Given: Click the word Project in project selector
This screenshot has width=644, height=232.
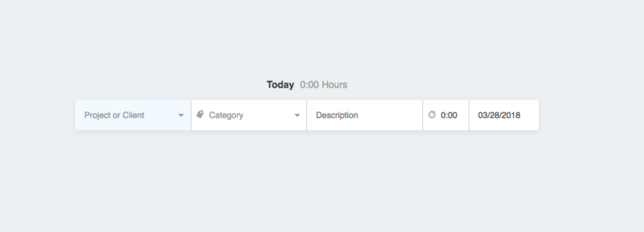Looking at the screenshot, I should [x=97, y=115].
